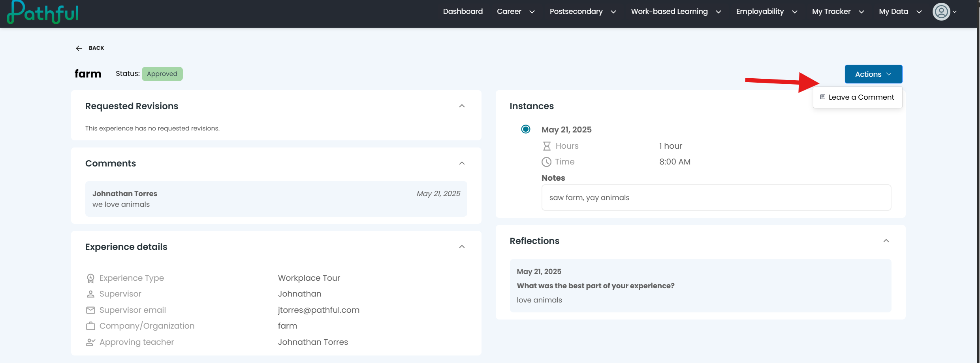Click the 'Johnathan' Supervisor value
The height and width of the screenshot is (363, 980).
pyautogui.click(x=300, y=294)
